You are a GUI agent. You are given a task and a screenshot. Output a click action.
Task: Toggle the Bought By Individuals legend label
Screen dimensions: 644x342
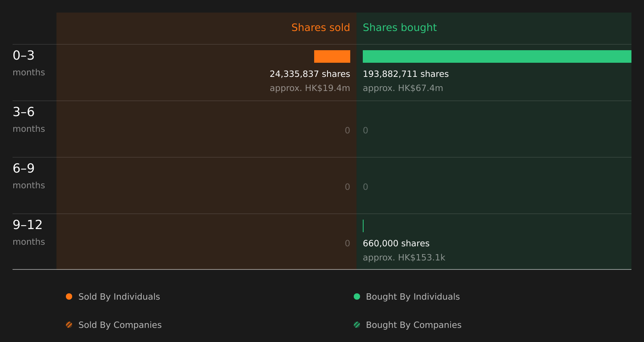coord(413,297)
